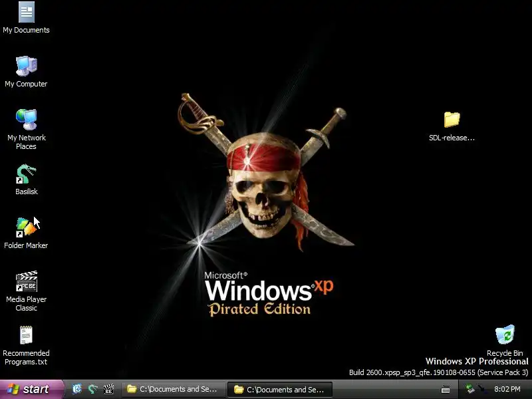
Task: Select the Recommended Programs.txt file
Action: coord(26,345)
